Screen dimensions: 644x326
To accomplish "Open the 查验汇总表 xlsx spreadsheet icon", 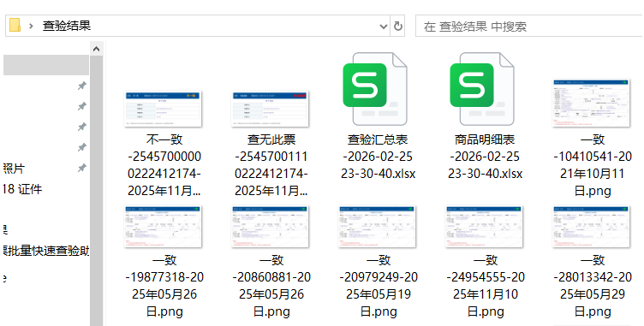I will click(375, 89).
